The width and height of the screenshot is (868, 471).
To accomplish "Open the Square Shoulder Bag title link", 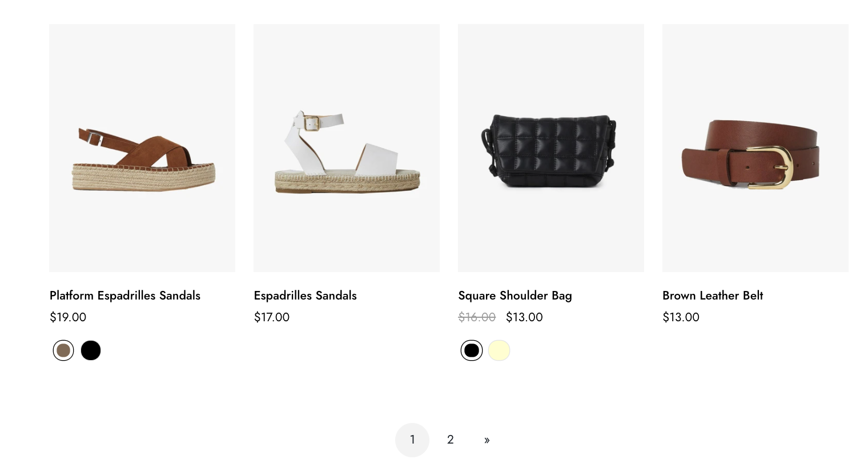I will pos(515,296).
